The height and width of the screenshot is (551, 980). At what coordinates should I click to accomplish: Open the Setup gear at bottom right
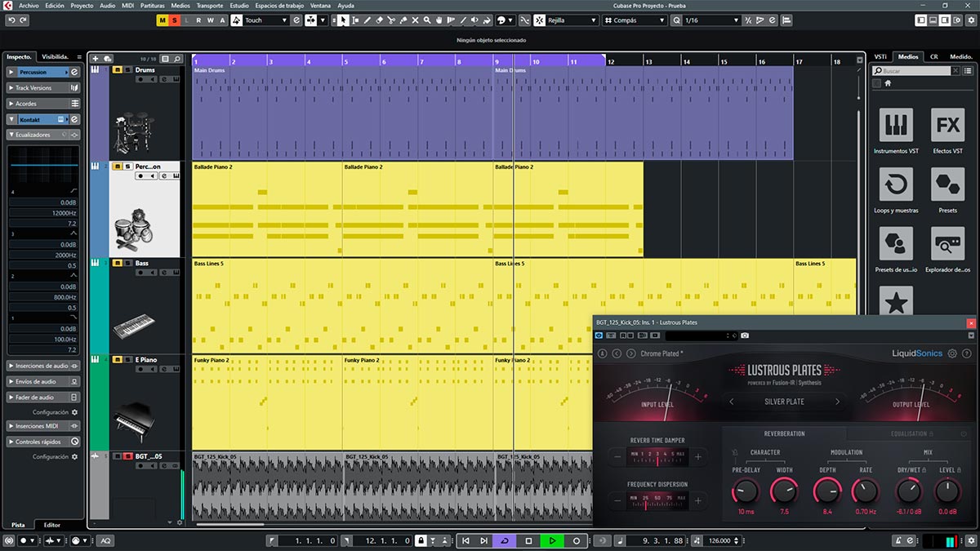point(971,540)
